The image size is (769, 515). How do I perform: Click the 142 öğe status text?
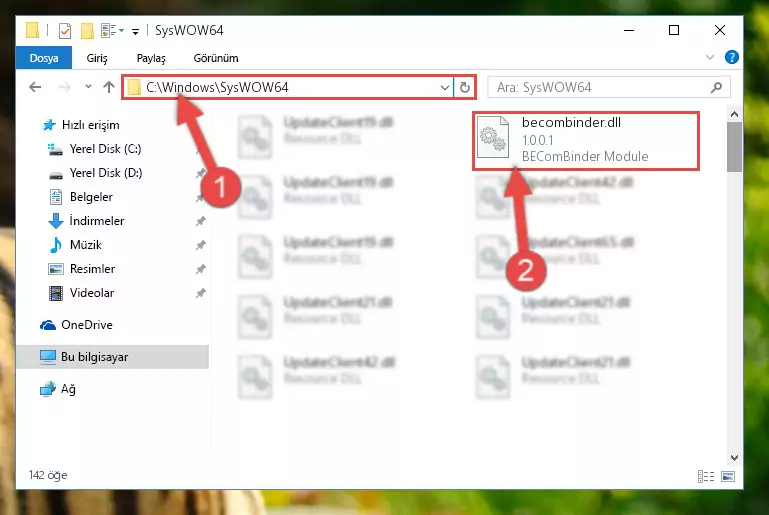48,475
